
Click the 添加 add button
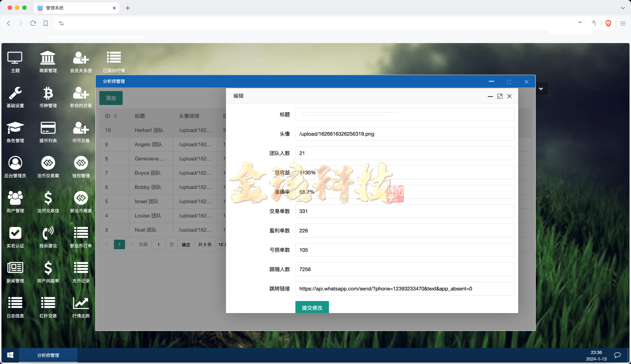tap(111, 98)
